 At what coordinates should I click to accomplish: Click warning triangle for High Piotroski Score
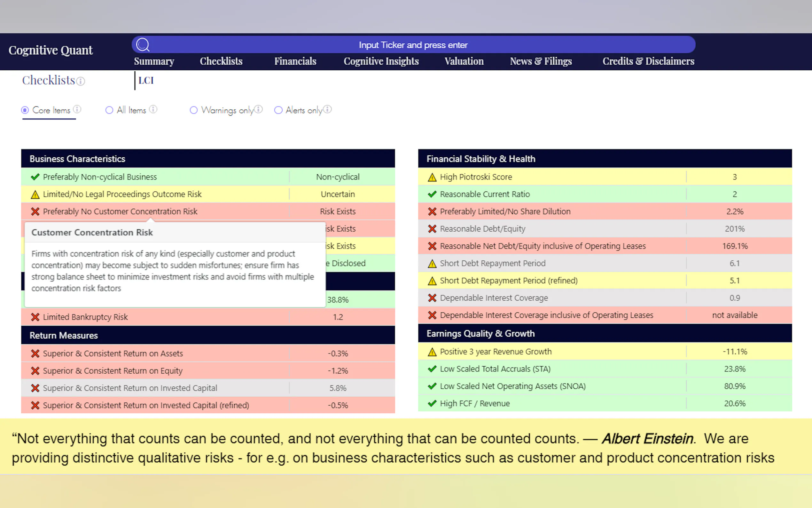click(x=432, y=177)
